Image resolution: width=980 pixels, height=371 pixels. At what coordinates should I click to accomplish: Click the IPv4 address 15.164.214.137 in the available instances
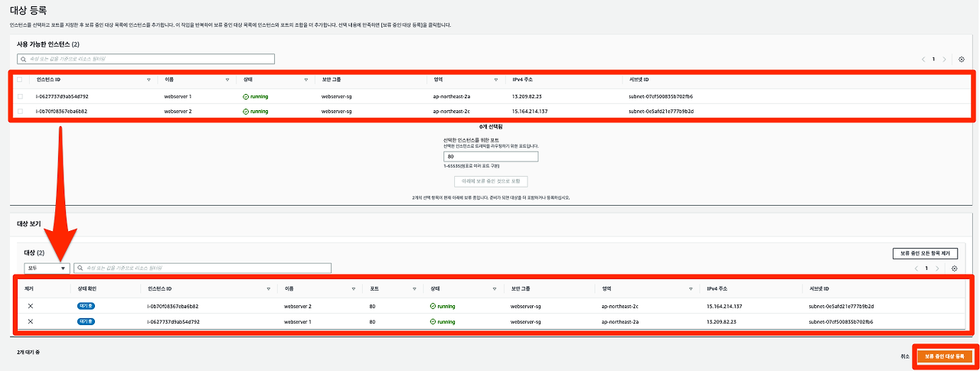[x=530, y=111]
